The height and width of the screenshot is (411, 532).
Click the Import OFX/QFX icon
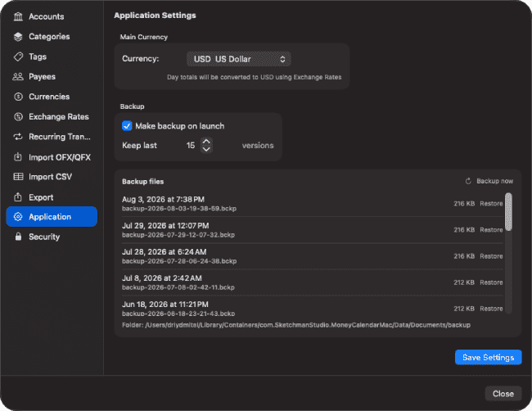tap(18, 157)
